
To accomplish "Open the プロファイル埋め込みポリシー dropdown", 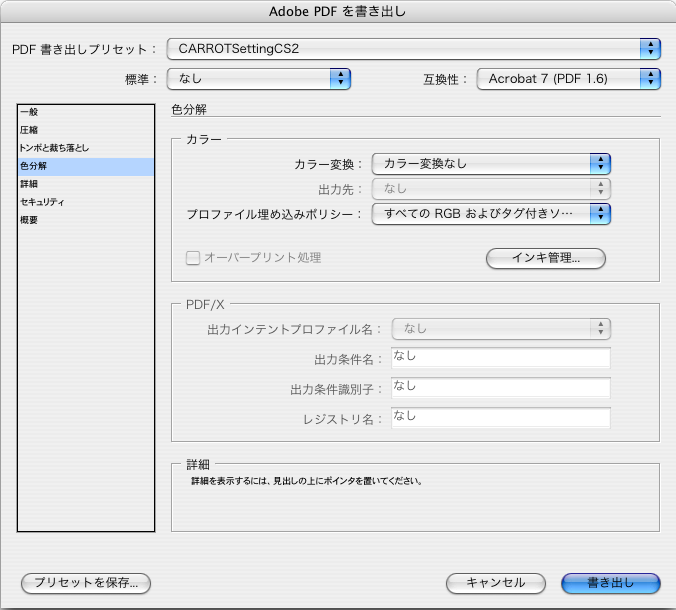I will [x=491, y=214].
